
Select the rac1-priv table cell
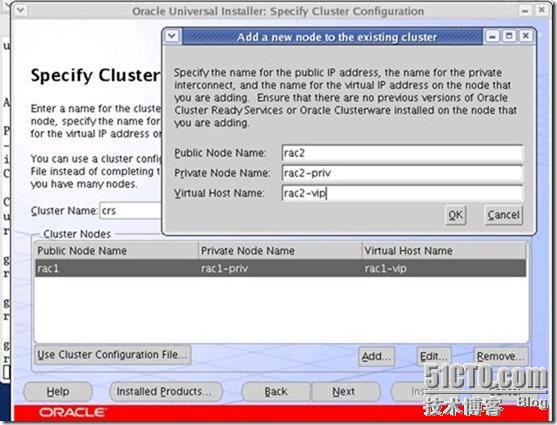click(x=280, y=268)
